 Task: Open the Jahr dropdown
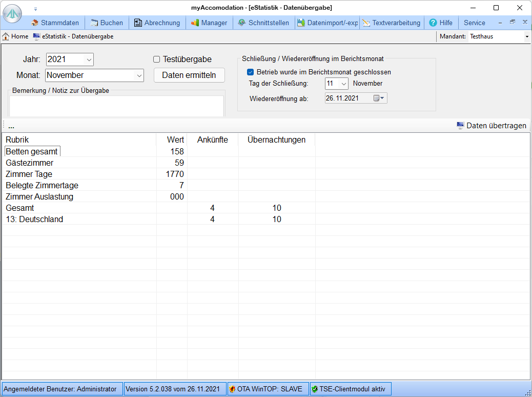(89, 59)
